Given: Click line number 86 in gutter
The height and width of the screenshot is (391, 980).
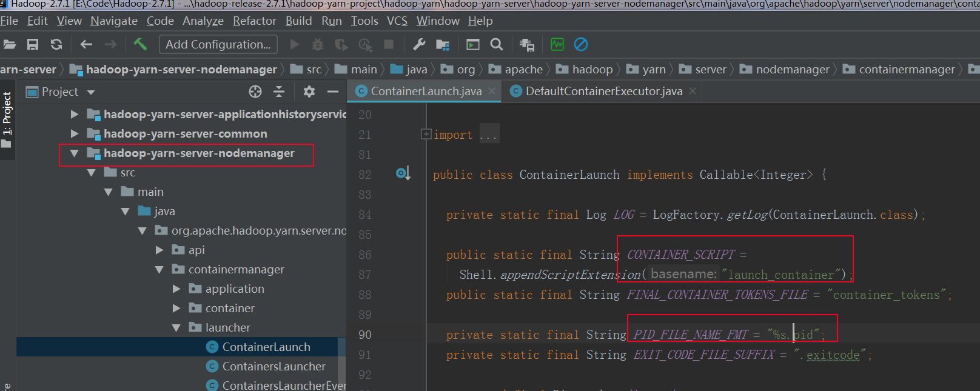Looking at the screenshot, I should (364, 255).
